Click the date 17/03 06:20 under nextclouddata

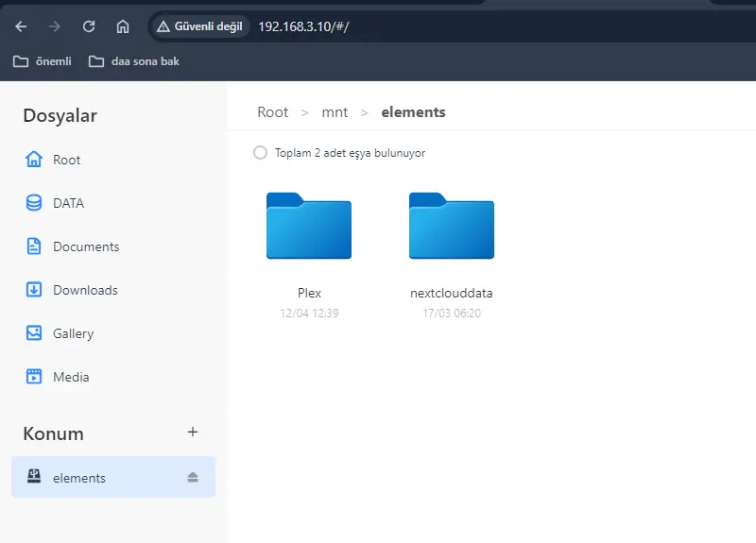(x=452, y=314)
